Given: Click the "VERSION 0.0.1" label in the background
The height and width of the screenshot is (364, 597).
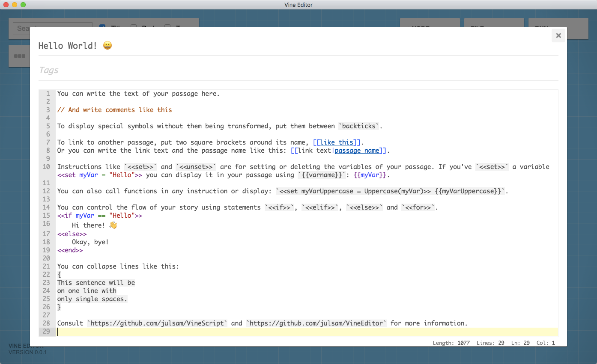Looking at the screenshot, I should (28, 352).
